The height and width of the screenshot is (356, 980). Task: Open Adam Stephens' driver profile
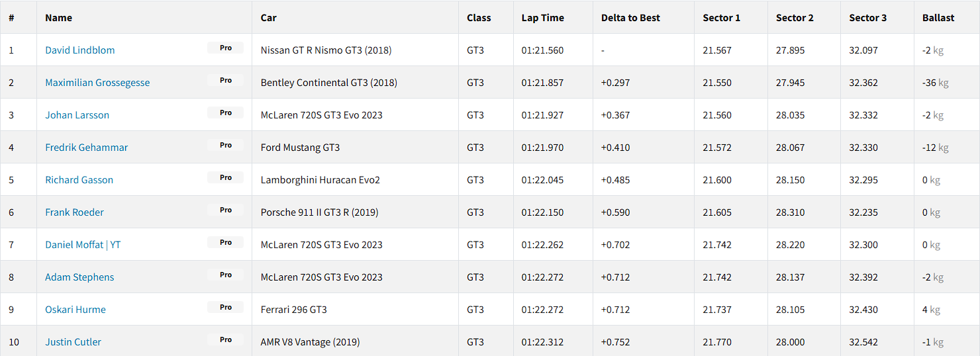point(79,277)
